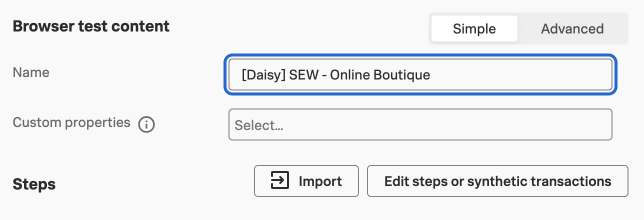Click the "Custom properties" label text

[x=71, y=122]
